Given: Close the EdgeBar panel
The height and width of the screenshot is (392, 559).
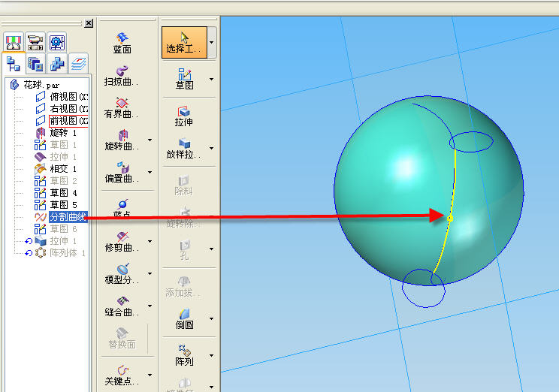Looking at the screenshot, I should pyautogui.click(x=89, y=23).
